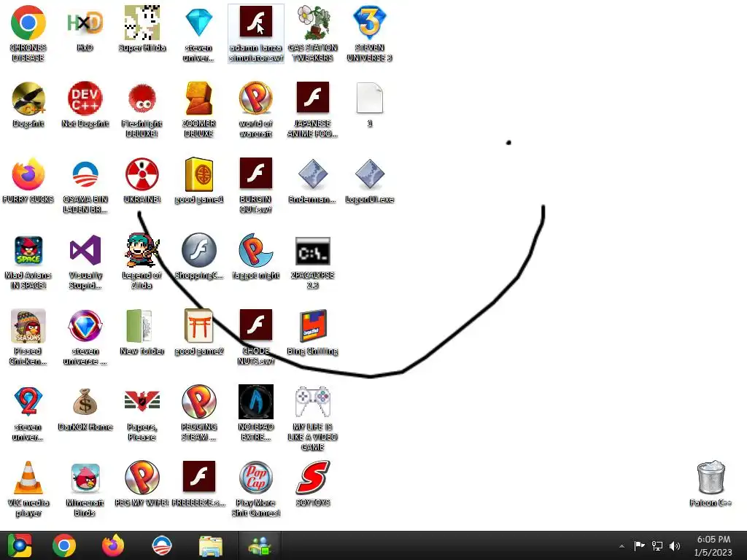Select the blank file named 1
Image resolution: width=747 pixels, height=560 pixels.
pyautogui.click(x=370, y=98)
